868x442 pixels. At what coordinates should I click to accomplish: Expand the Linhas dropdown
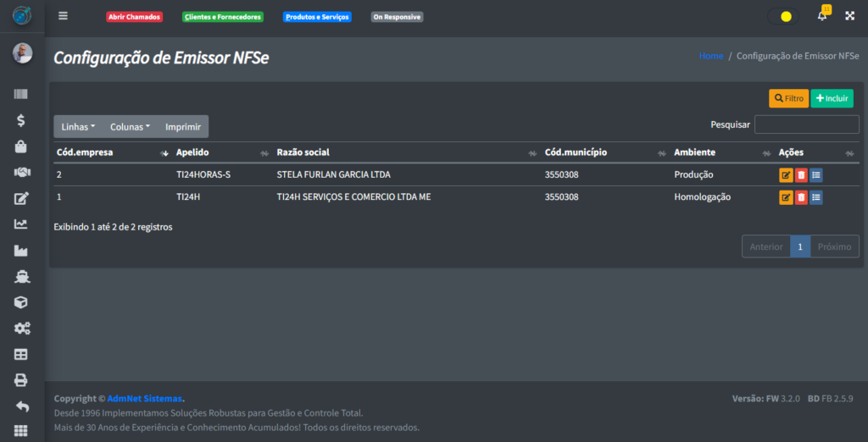click(78, 127)
